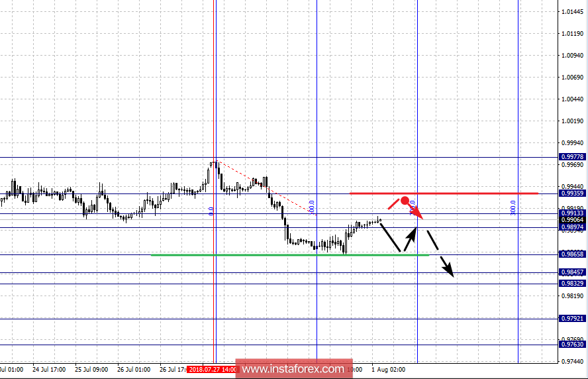Click the 0.98190 price axis label
The height and width of the screenshot is (379, 588).
(x=572, y=296)
